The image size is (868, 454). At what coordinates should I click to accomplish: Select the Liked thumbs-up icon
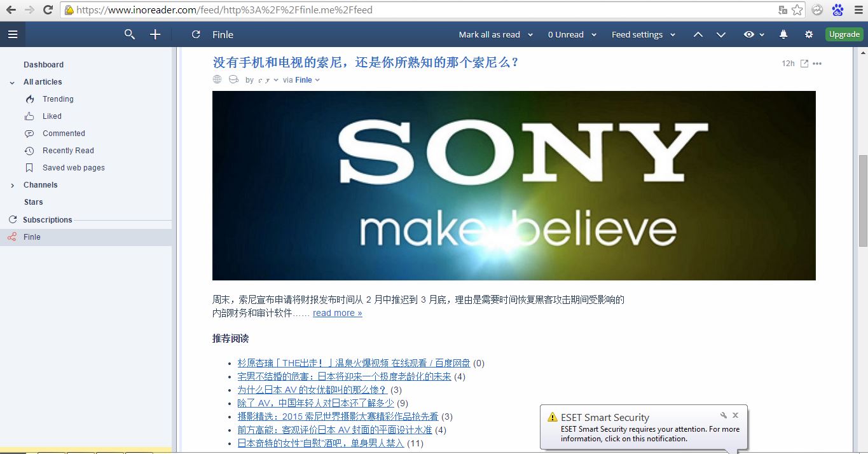tap(31, 116)
